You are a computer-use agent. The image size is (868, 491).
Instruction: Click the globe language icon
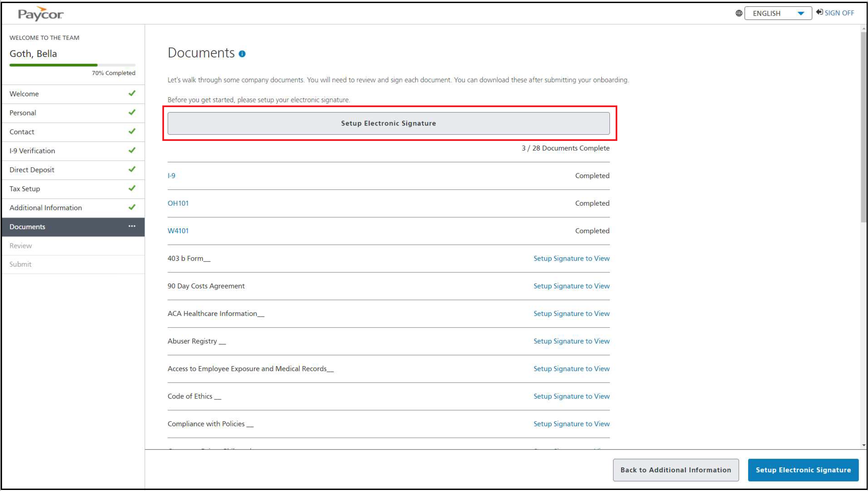click(x=738, y=13)
